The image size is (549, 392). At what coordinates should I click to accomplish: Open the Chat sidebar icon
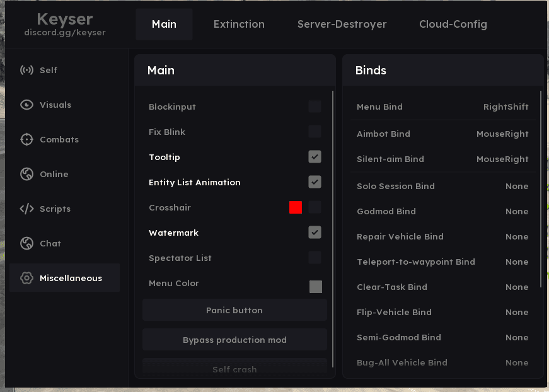pos(26,243)
